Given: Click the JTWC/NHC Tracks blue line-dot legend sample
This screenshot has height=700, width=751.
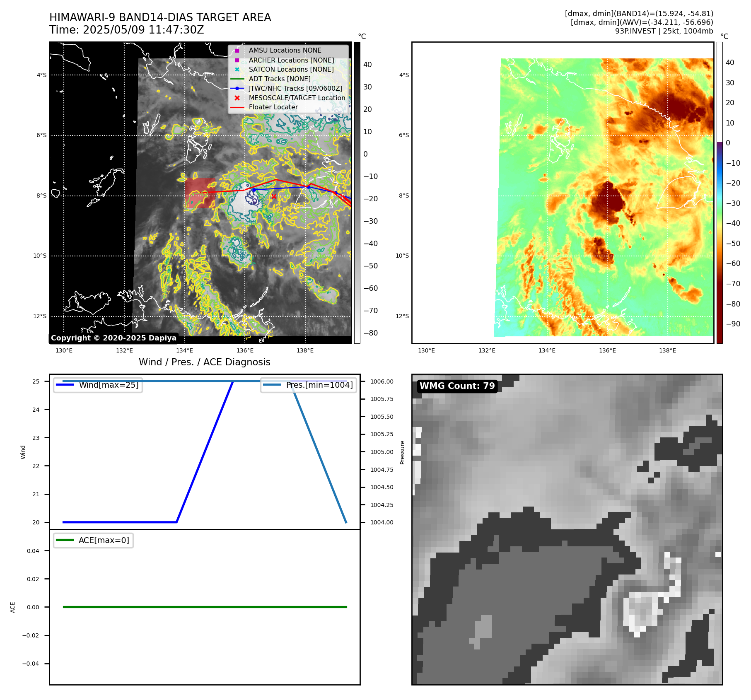Looking at the screenshot, I should 237,88.
